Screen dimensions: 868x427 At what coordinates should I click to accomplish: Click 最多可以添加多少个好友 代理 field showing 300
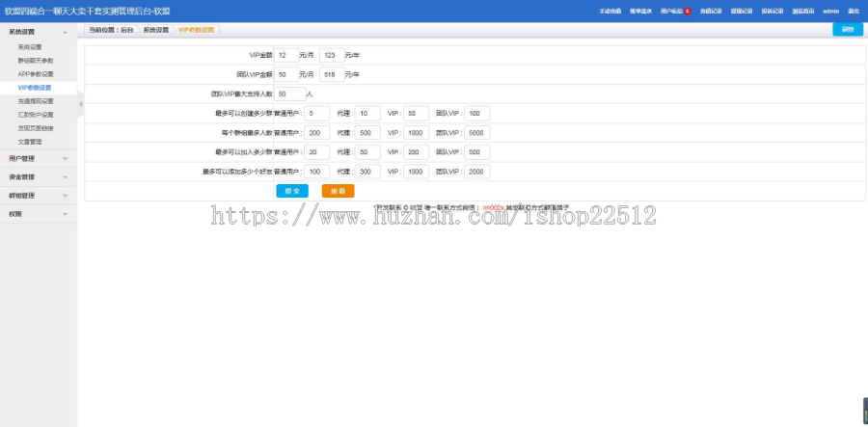(367, 172)
